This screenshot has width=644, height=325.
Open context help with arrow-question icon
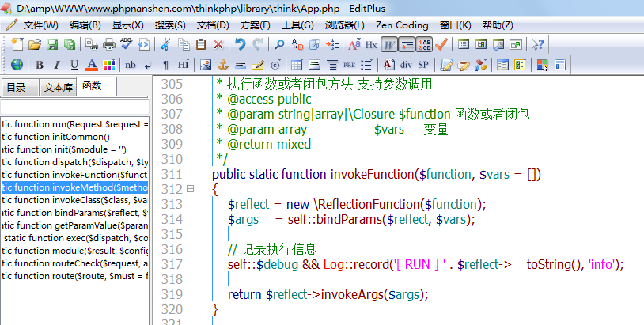537,44
